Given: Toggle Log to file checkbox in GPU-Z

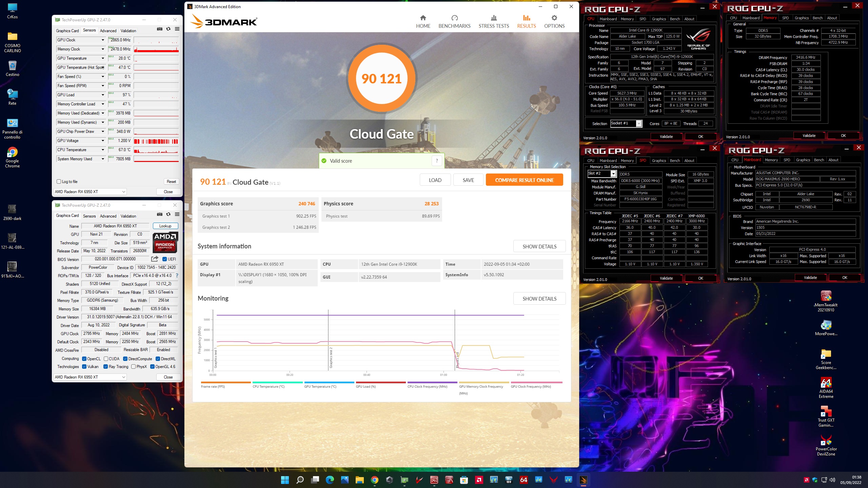Looking at the screenshot, I should click(59, 181).
